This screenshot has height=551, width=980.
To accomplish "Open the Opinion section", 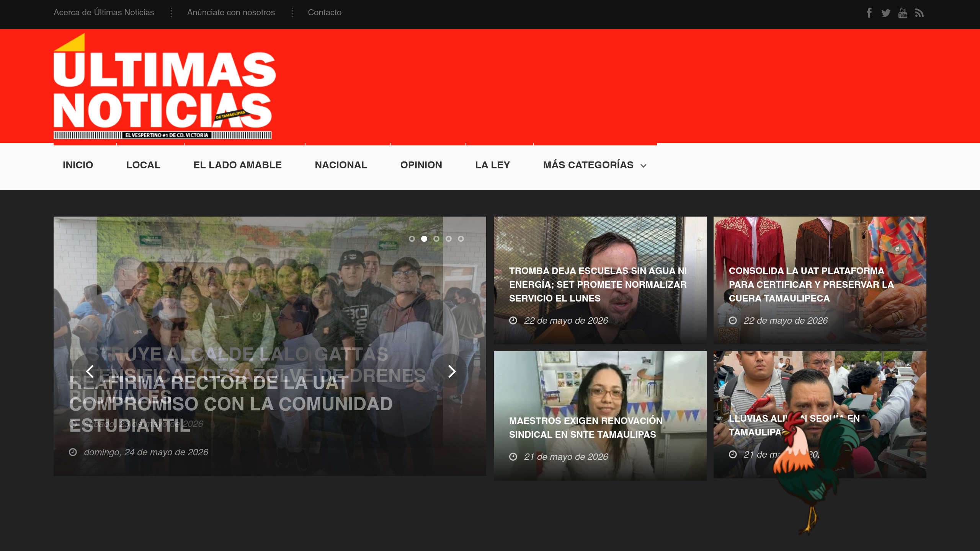I will point(421,165).
